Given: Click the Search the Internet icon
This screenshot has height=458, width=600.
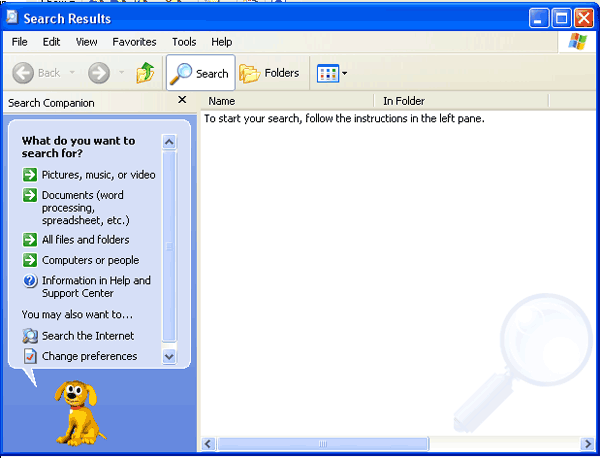Looking at the screenshot, I should coord(30,336).
